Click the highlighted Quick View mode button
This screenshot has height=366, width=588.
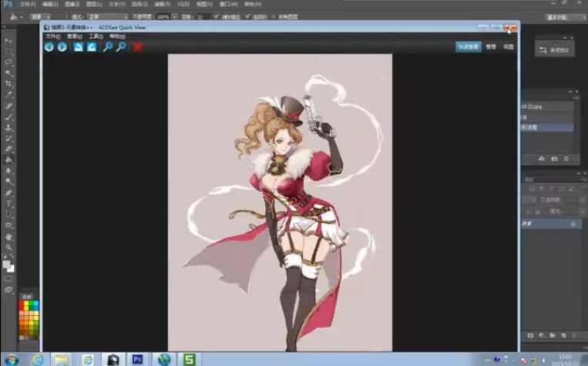click(x=469, y=47)
